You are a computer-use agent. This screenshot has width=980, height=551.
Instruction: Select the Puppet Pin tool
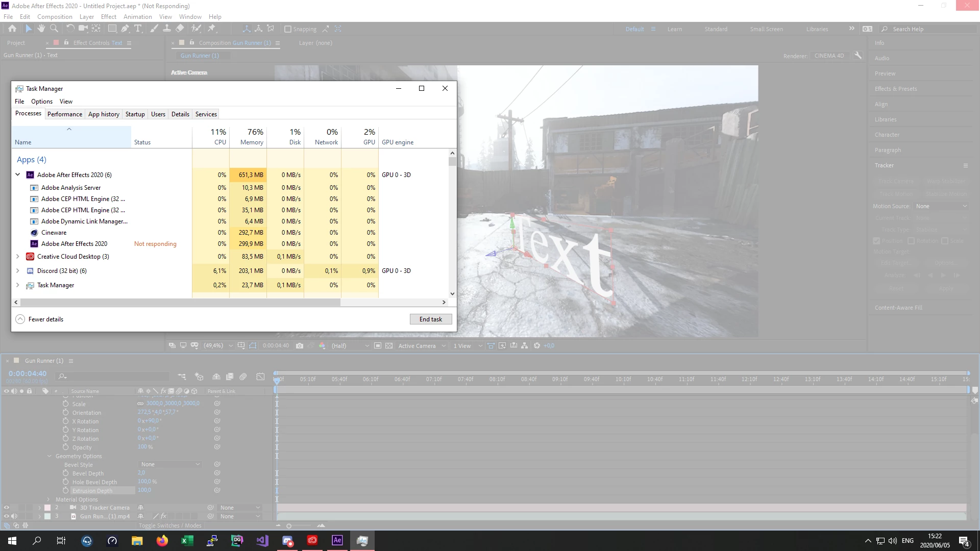click(212, 29)
